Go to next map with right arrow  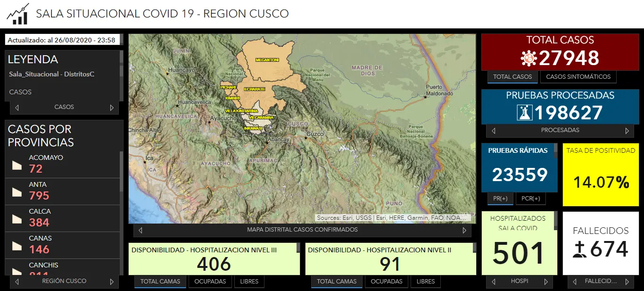[x=464, y=230]
